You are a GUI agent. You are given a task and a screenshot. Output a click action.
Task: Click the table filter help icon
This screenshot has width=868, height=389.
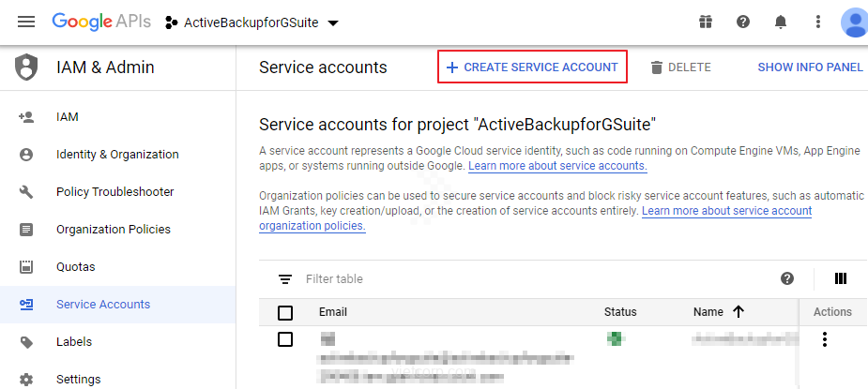tap(787, 278)
